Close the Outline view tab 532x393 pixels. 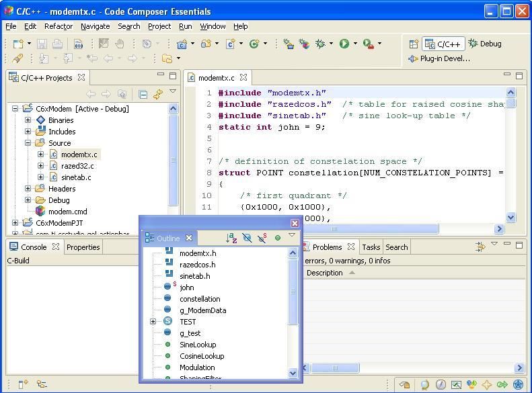(x=189, y=238)
